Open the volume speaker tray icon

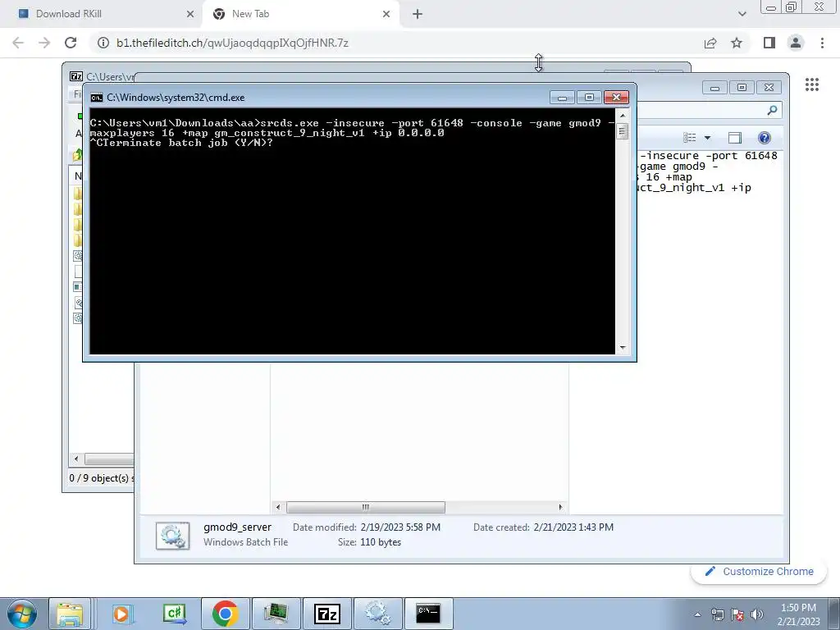757,614
